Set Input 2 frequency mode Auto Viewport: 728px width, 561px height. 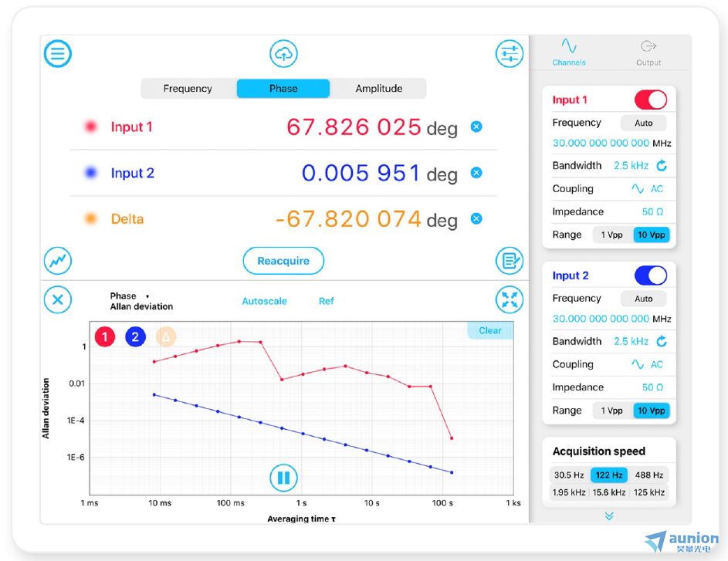644,299
